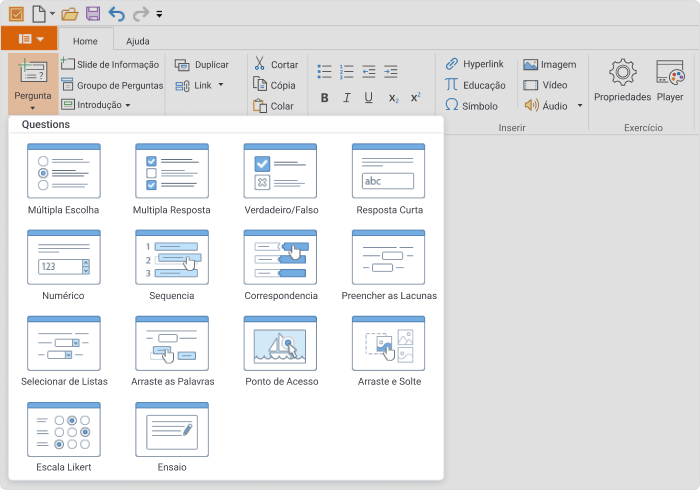Viewport: 700px width, 490px height.
Task: Expand the Link dropdown arrow
Action: [221, 84]
